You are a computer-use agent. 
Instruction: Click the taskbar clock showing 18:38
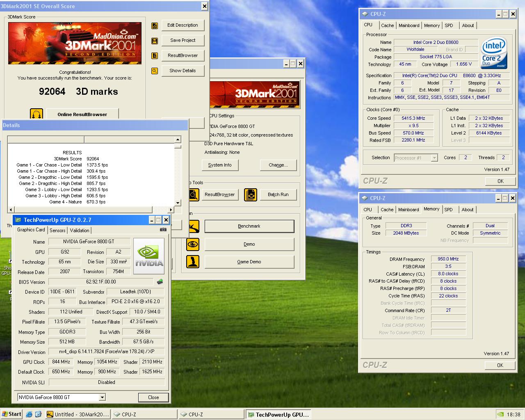pos(514,415)
